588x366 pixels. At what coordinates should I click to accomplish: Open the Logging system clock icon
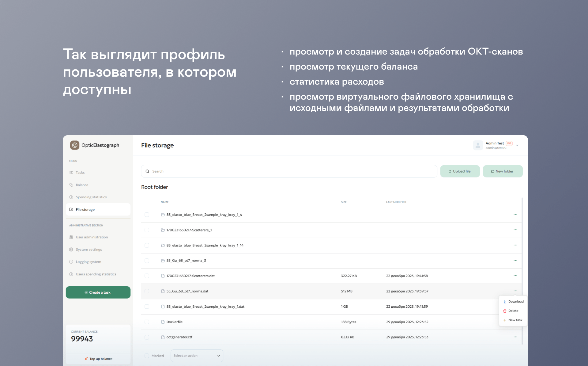tap(71, 262)
